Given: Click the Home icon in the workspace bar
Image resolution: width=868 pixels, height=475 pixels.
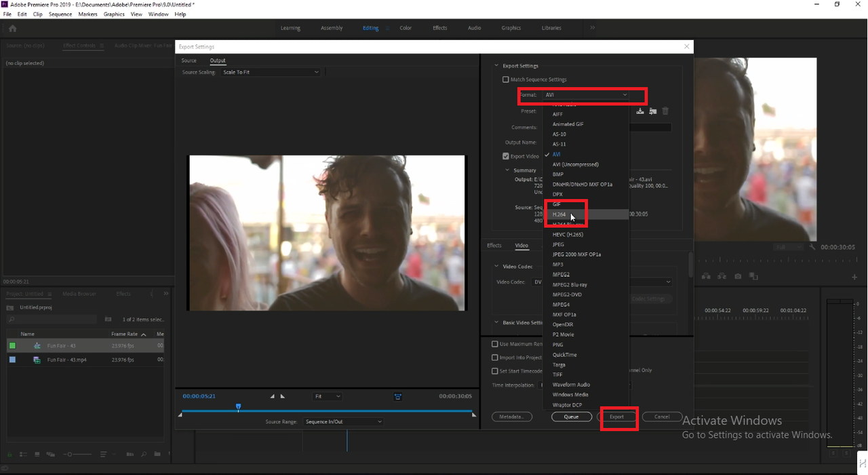Looking at the screenshot, I should [12, 28].
